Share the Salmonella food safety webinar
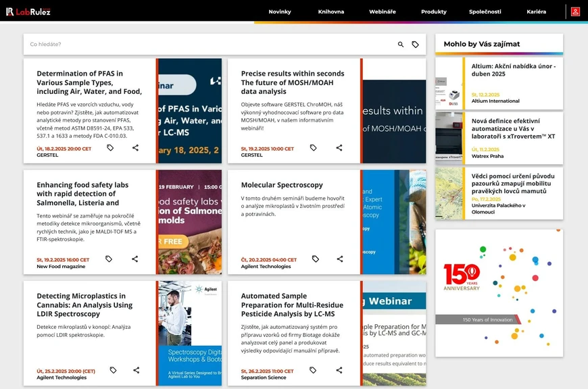Image resolution: width=588 pixels, height=389 pixels. tap(135, 259)
